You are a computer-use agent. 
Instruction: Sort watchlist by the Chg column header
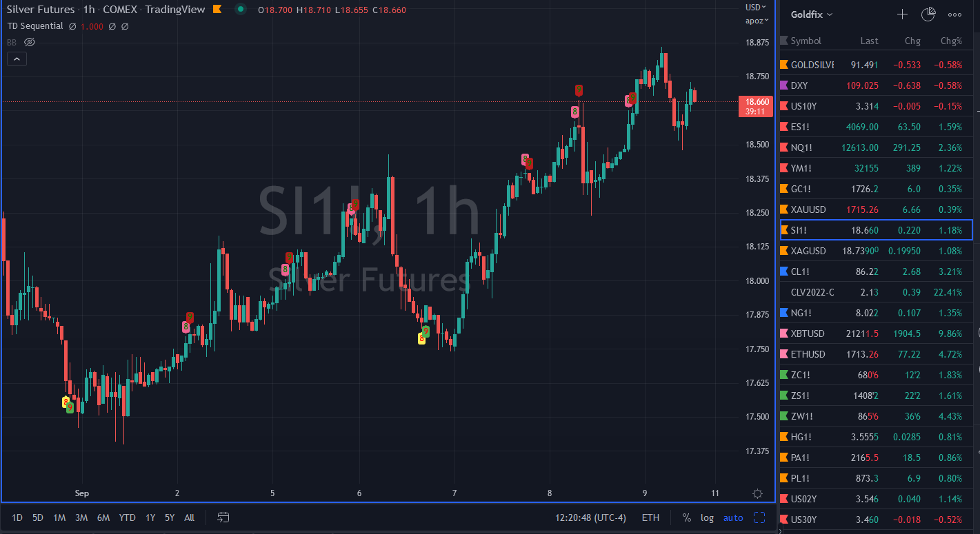[912, 41]
